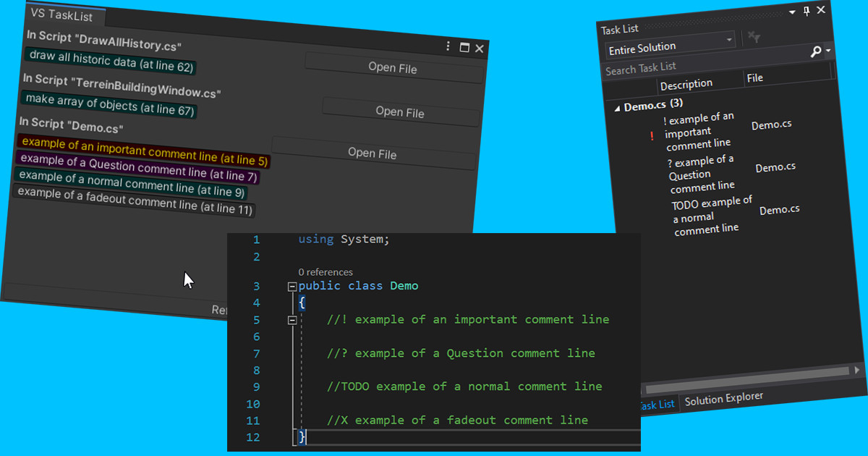Click 'draw all historic data (at line 62)'
The height and width of the screenshot is (456, 868).
pos(111,61)
